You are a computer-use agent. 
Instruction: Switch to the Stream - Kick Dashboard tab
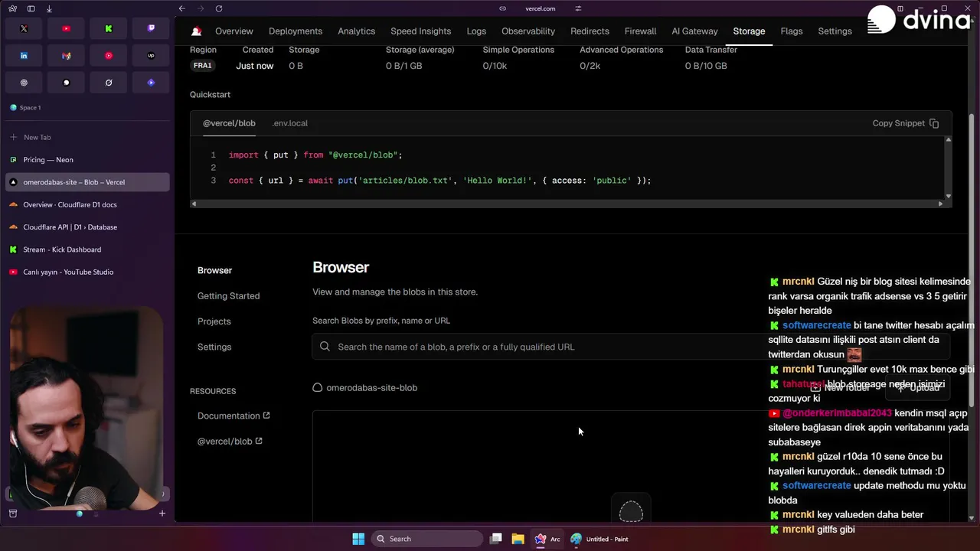pyautogui.click(x=87, y=249)
